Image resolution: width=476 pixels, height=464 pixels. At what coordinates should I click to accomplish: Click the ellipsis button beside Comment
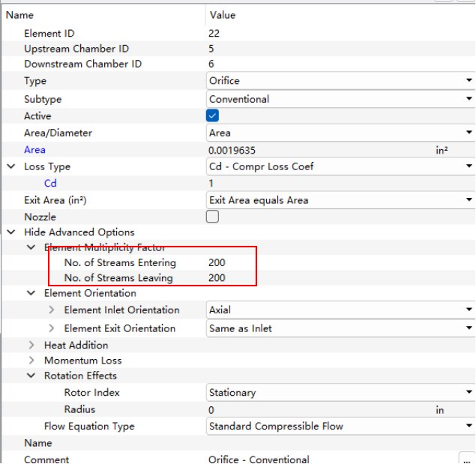[466, 459]
